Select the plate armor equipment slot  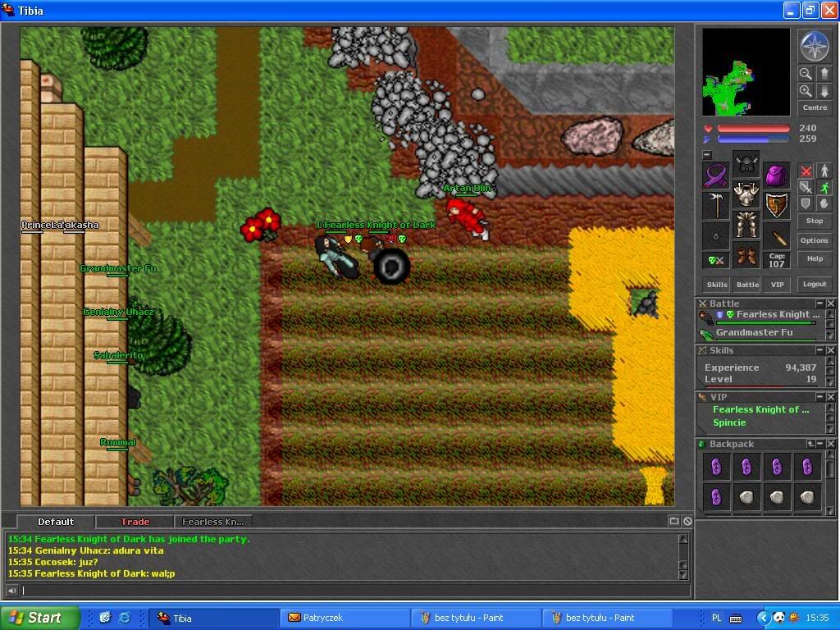(746, 194)
